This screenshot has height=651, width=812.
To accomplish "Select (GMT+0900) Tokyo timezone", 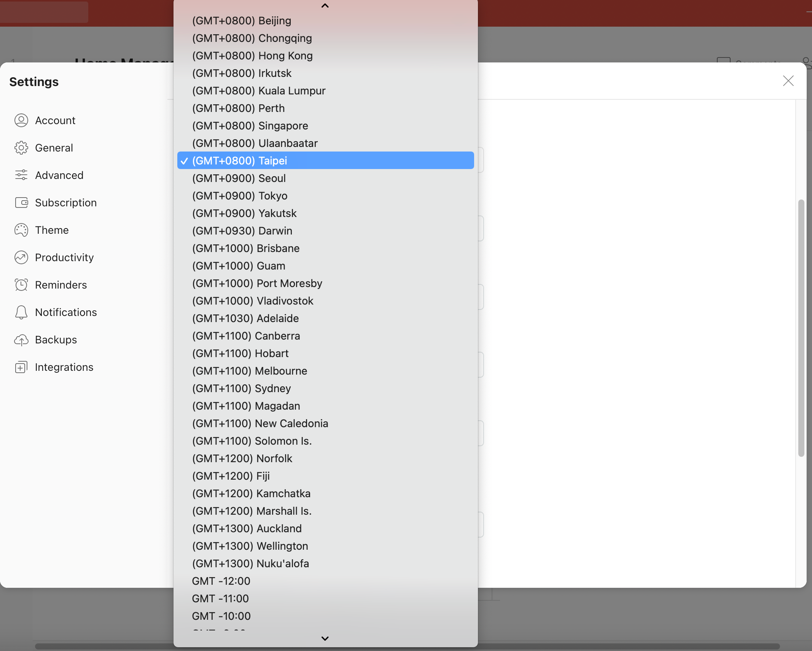I will point(239,195).
